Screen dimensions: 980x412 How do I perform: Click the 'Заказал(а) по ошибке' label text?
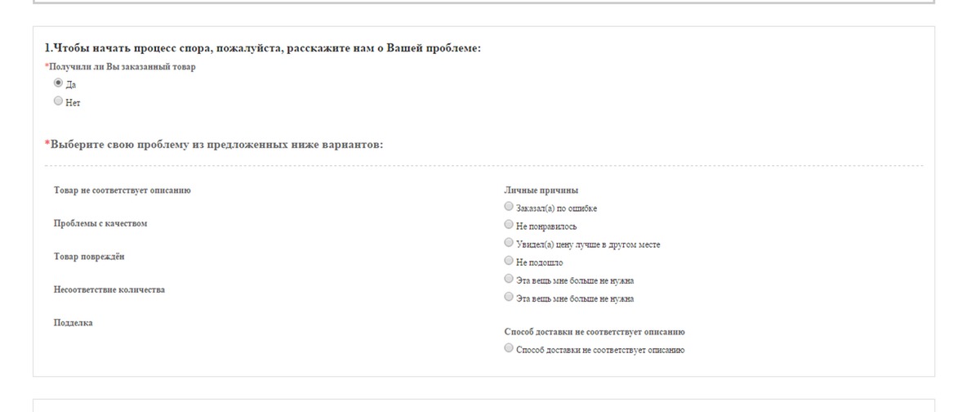(x=557, y=208)
